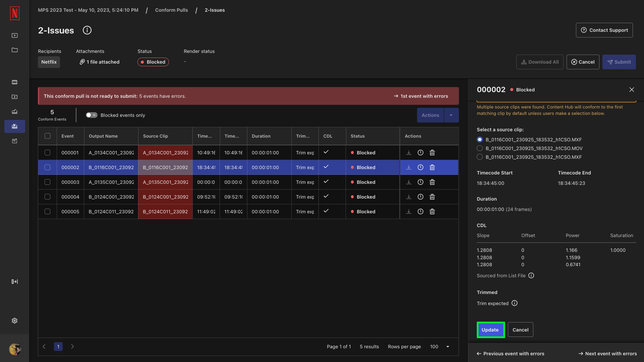
Task: Check the box for event 000001
Action: (x=48, y=153)
